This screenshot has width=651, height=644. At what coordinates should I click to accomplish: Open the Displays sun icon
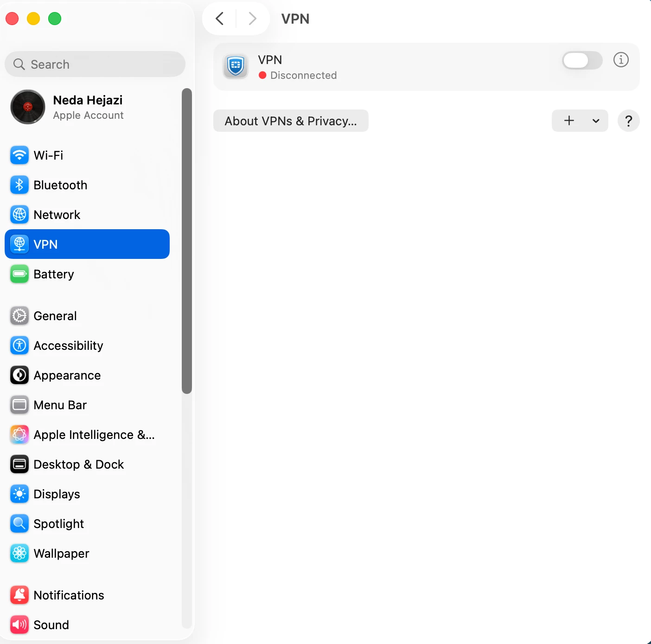[x=19, y=494]
